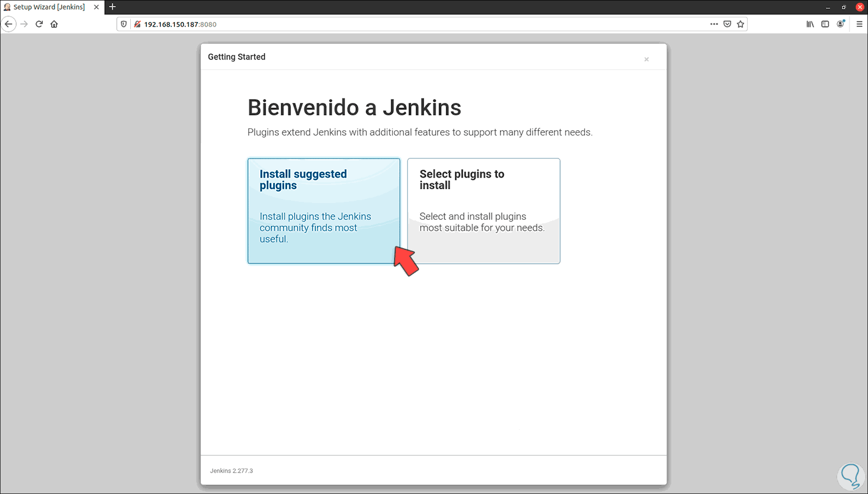Close the browser window
The height and width of the screenshot is (494, 868).
coord(860,7)
